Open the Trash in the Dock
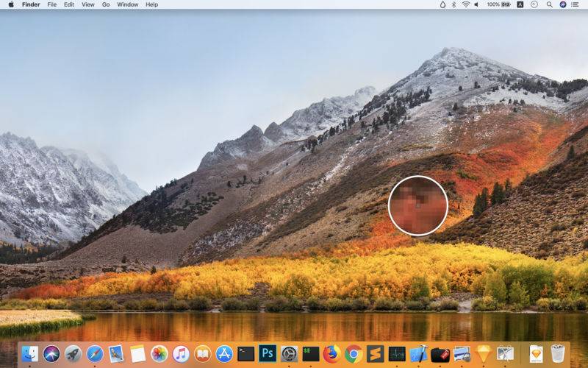588x368 pixels. tap(558, 354)
